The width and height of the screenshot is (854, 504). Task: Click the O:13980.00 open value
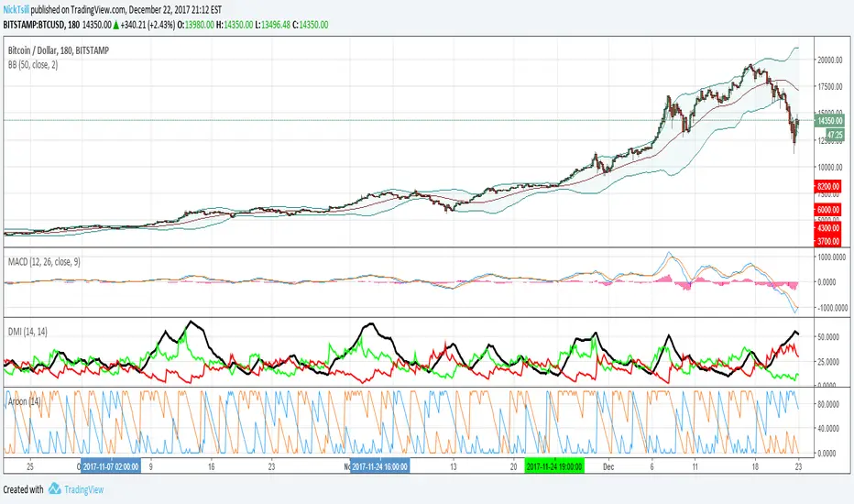click(x=195, y=25)
